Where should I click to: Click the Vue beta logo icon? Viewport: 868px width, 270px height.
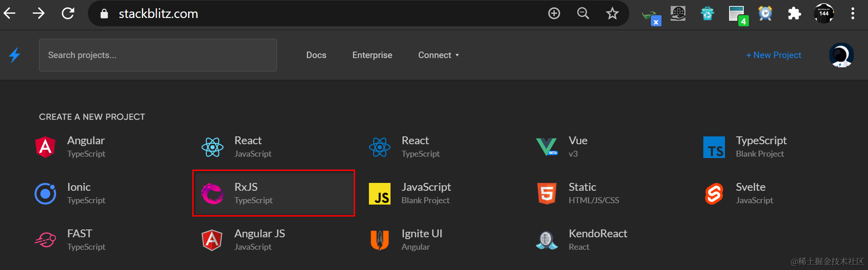click(546, 147)
